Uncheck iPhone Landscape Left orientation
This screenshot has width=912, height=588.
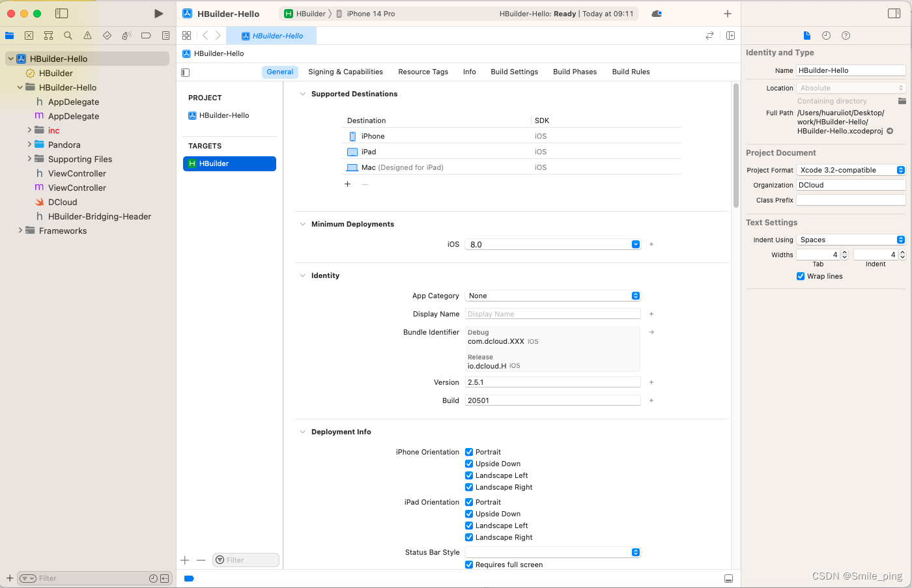(469, 475)
